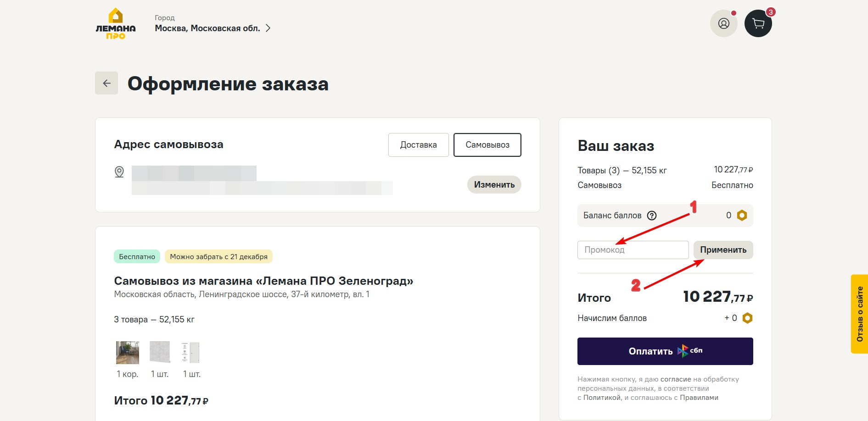Select the Самовывоз option

[x=487, y=145]
